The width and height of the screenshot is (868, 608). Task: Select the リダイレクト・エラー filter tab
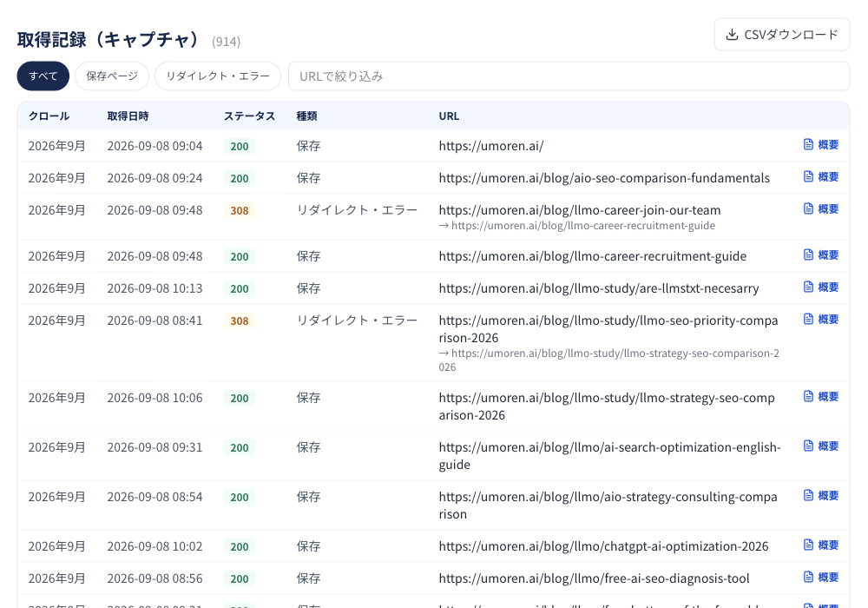click(x=218, y=76)
